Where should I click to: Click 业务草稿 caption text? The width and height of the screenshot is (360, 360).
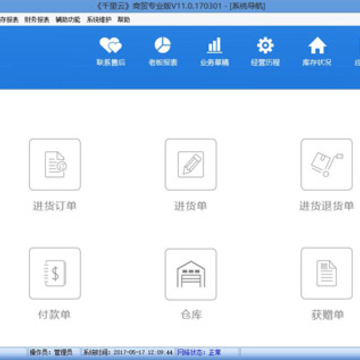click(215, 63)
